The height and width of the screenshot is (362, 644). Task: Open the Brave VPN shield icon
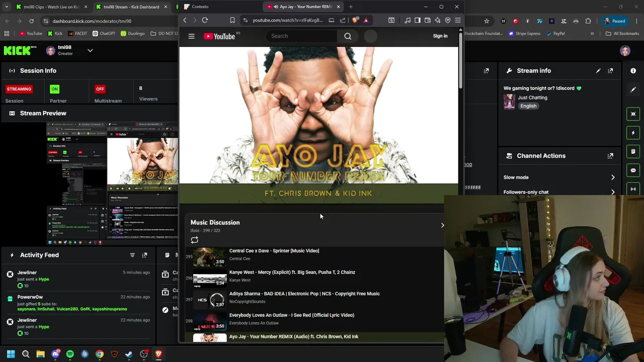[447, 20]
